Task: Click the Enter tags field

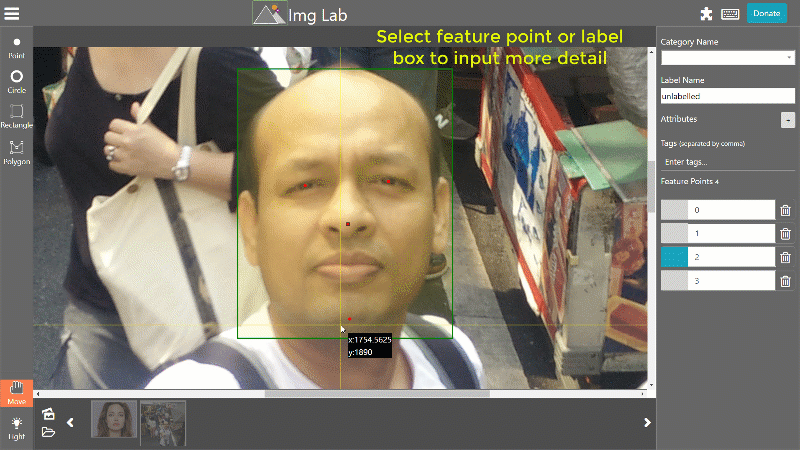Action: [728, 162]
